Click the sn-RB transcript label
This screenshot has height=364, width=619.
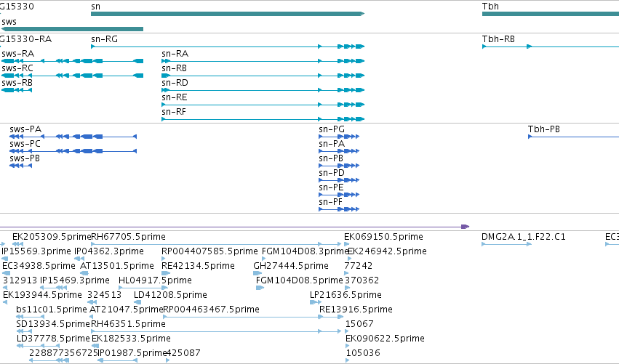[174, 68]
